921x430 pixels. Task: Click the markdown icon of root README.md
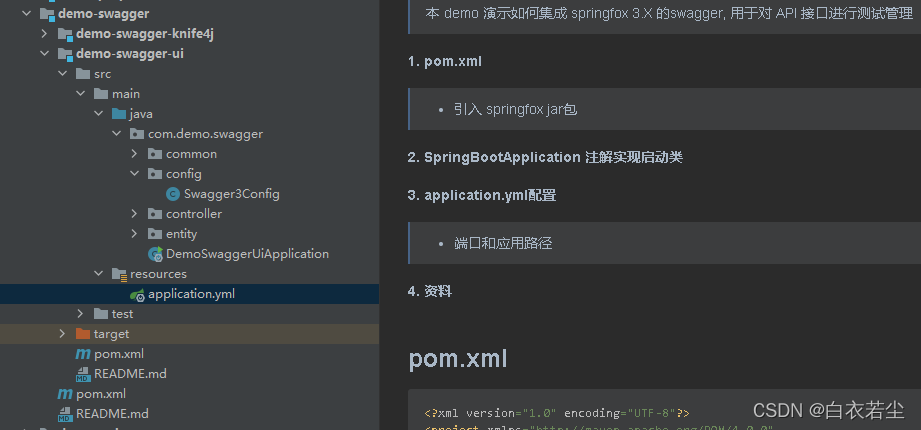[65, 414]
